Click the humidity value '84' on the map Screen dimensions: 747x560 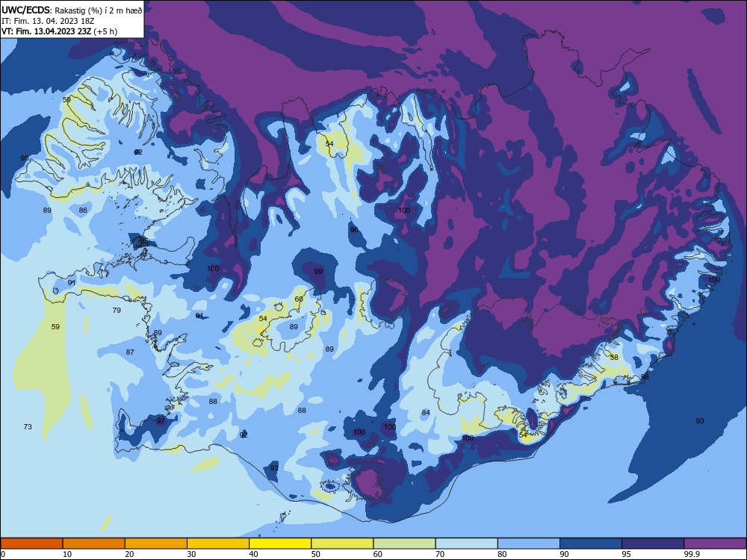tap(426, 413)
